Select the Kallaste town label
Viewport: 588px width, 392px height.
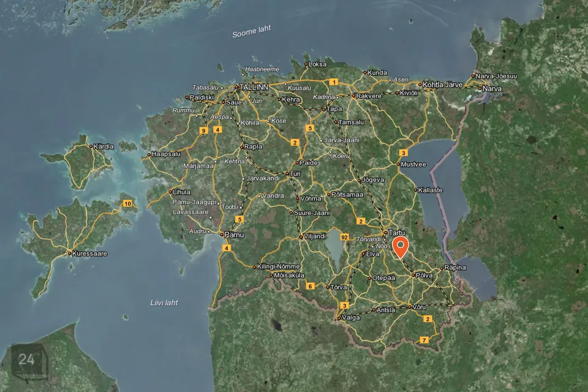point(430,190)
